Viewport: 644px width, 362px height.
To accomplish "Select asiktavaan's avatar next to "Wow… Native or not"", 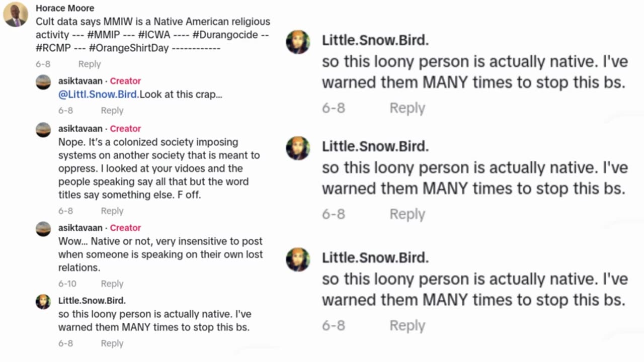I will [x=43, y=229].
